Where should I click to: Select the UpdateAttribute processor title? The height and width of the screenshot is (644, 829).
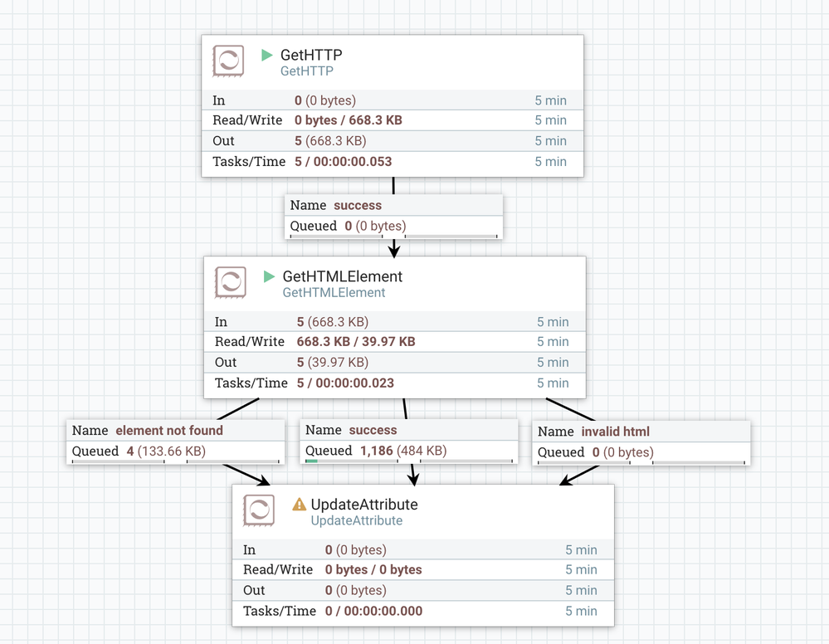[364, 505]
